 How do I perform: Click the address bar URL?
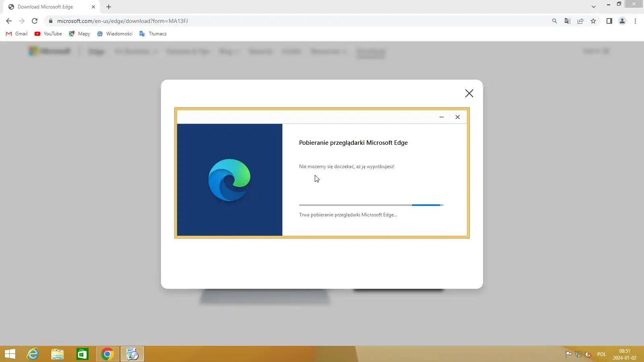[x=122, y=21]
